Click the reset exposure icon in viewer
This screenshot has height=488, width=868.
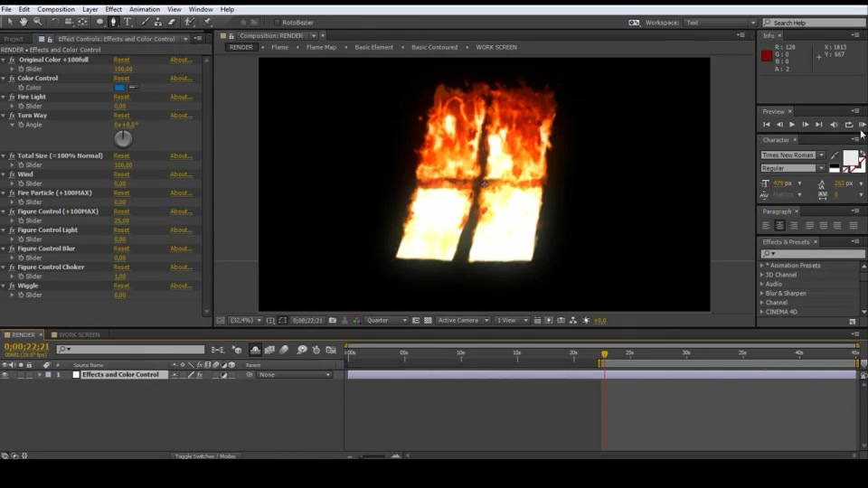point(586,320)
